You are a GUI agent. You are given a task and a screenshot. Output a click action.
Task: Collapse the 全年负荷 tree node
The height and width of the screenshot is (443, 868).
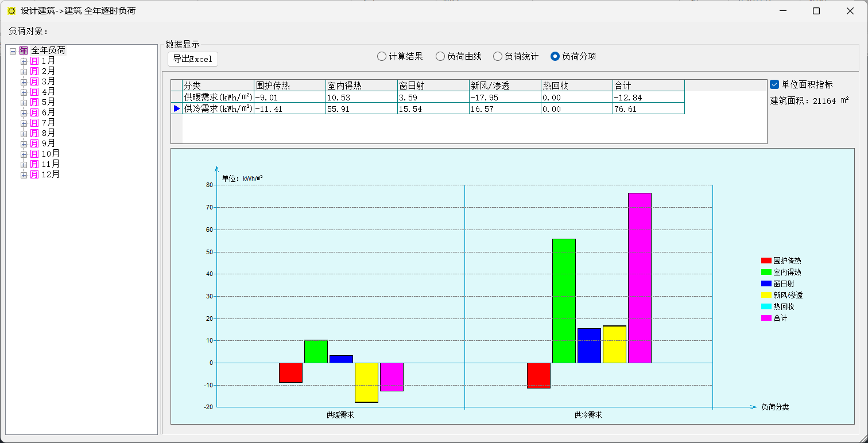(x=13, y=51)
